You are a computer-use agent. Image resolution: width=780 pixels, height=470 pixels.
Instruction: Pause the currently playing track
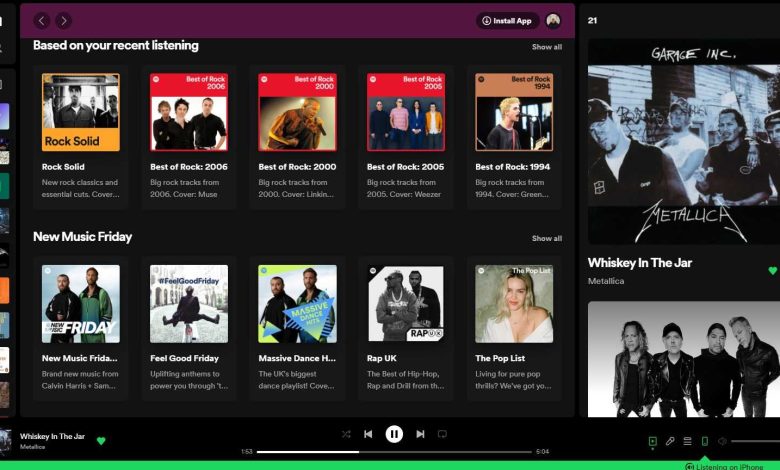(394, 434)
